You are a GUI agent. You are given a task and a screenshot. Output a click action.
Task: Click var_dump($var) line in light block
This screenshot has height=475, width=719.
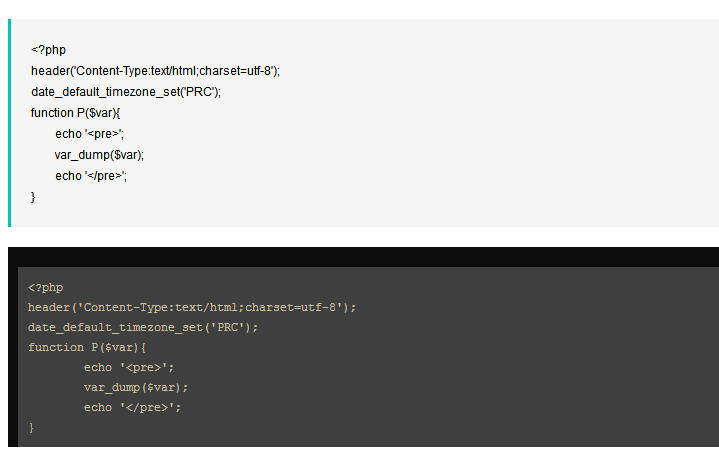pos(99,155)
